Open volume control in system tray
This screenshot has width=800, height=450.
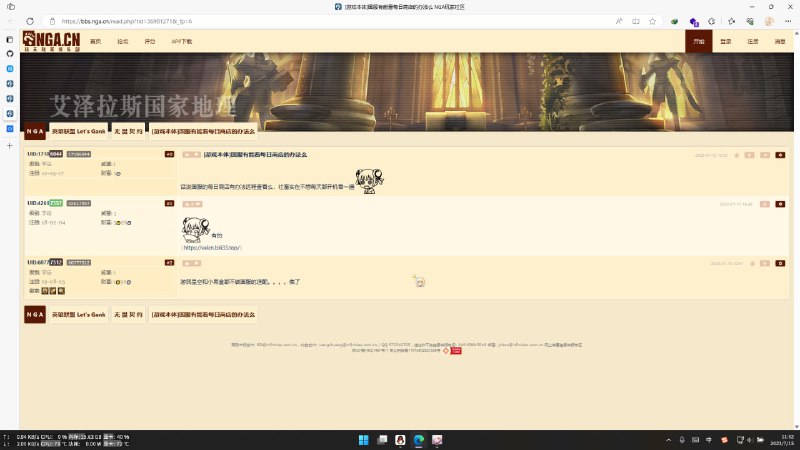pos(749,440)
